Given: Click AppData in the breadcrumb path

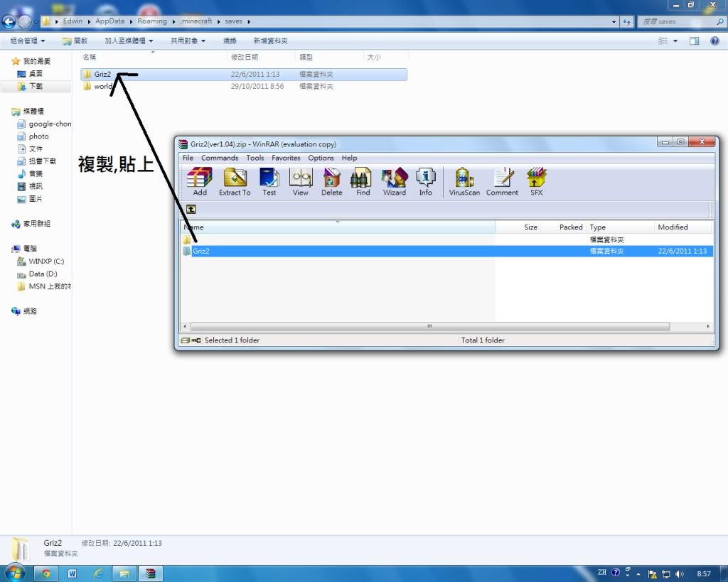Looking at the screenshot, I should pyautogui.click(x=109, y=21).
